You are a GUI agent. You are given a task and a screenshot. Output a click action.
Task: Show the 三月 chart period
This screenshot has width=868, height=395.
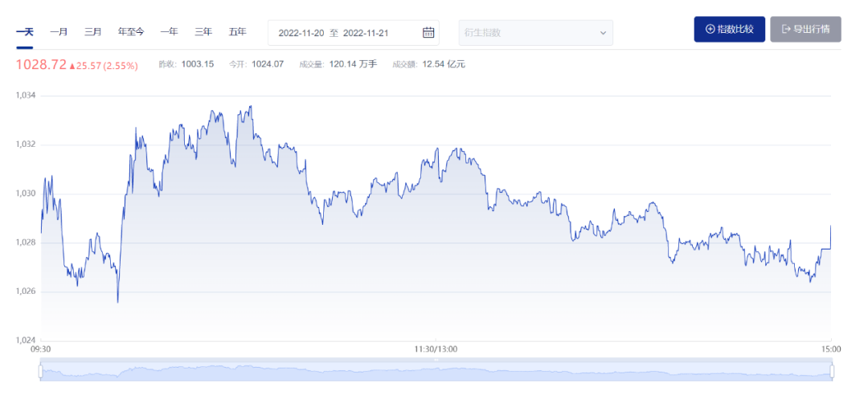(93, 31)
